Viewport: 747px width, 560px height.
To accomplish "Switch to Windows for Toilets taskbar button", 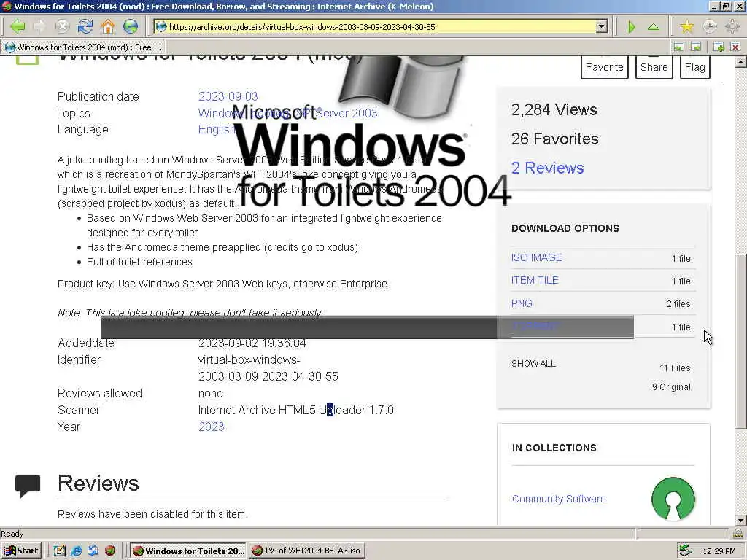I will point(188,551).
